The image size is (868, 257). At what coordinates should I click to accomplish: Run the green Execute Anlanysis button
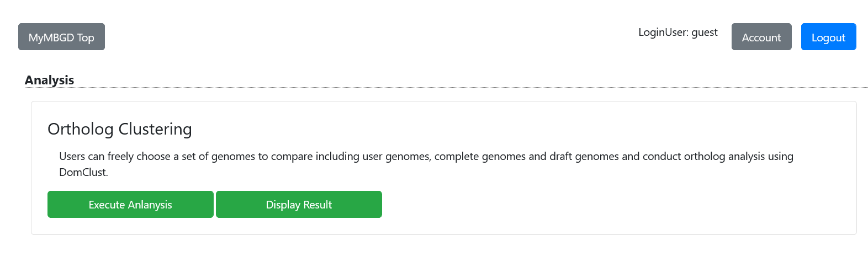click(x=130, y=205)
